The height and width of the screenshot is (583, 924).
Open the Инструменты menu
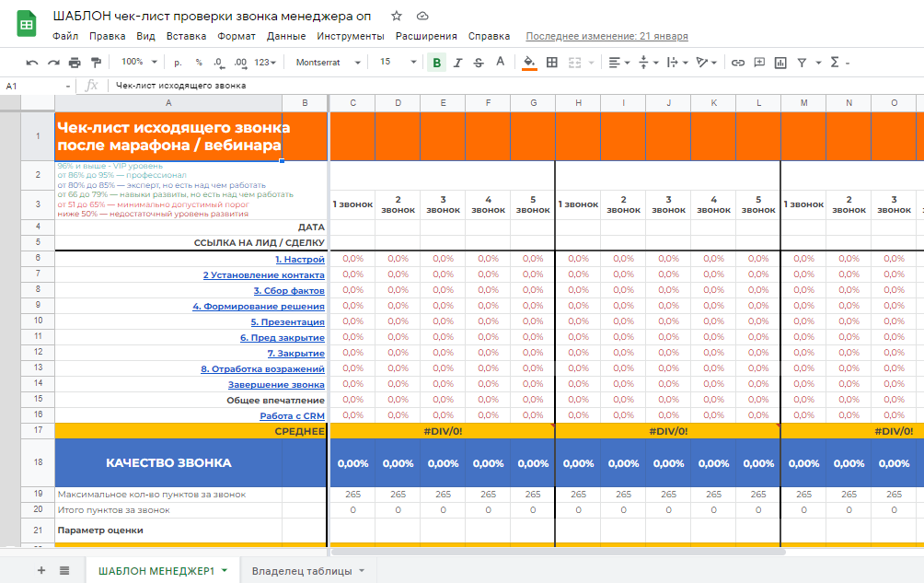(x=351, y=36)
